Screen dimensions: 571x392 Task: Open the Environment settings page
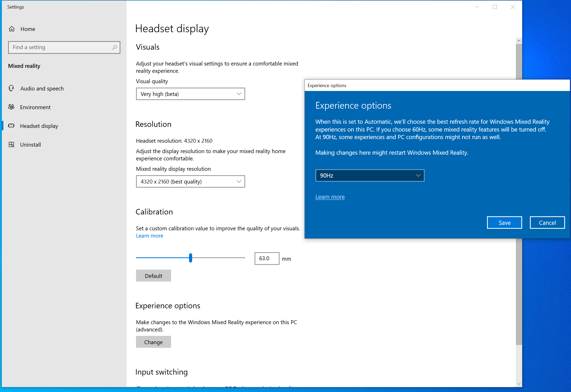coord(35,107)
